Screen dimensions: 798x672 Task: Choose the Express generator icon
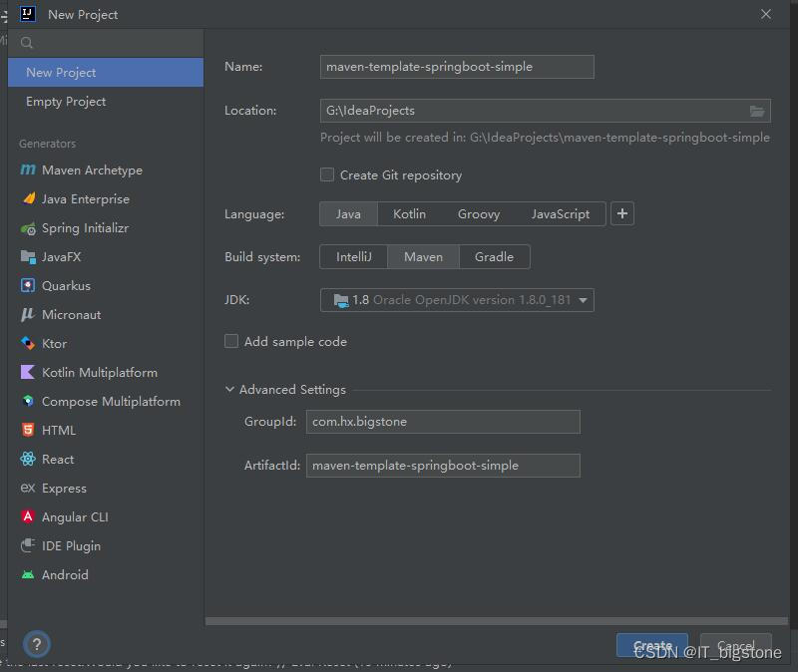click(x=28, y=488)
